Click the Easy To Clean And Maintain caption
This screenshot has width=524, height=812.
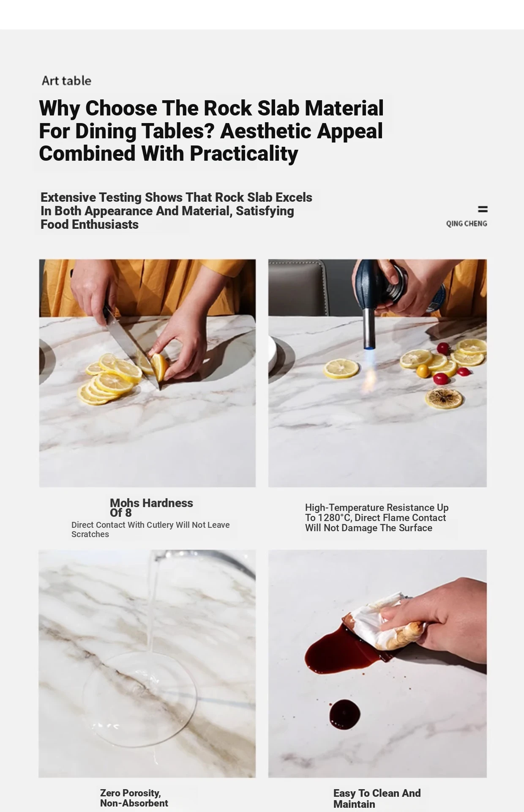point(377,798)
